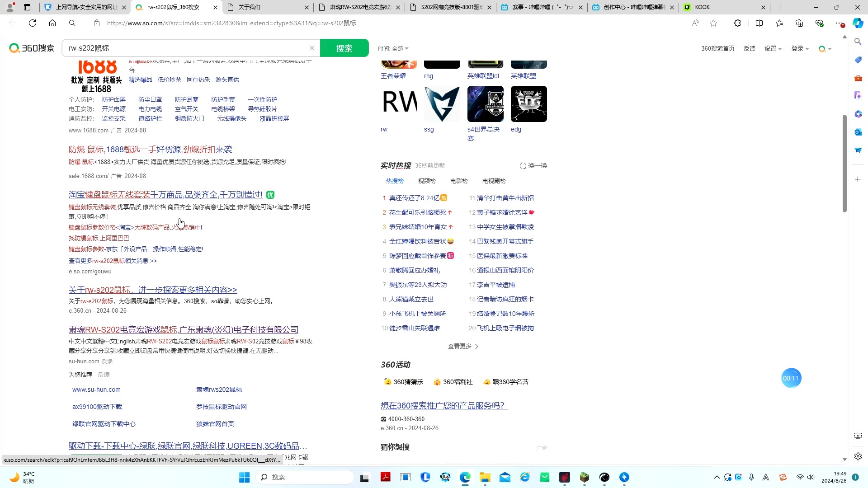Expand the 360 icon dropdown at top right
The image size is (868, 488).
click(x=825, y=48)
